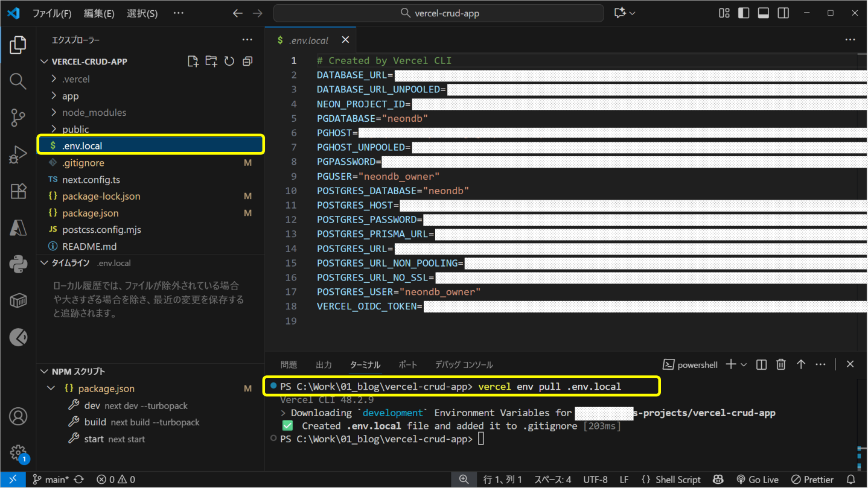This screenshot has height=488, width=868.
Task: Open Run and Debug view
Action: [x=18, y=154]
